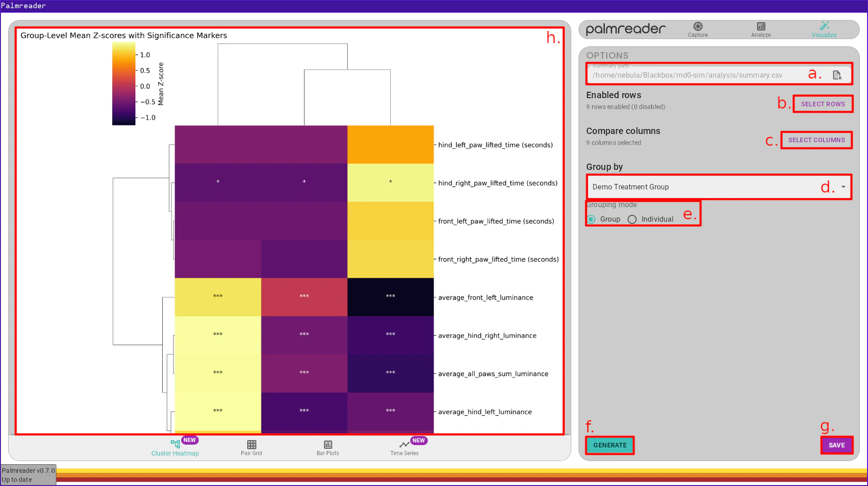Click the Time Series line chart icon

[x=404, y=445]
